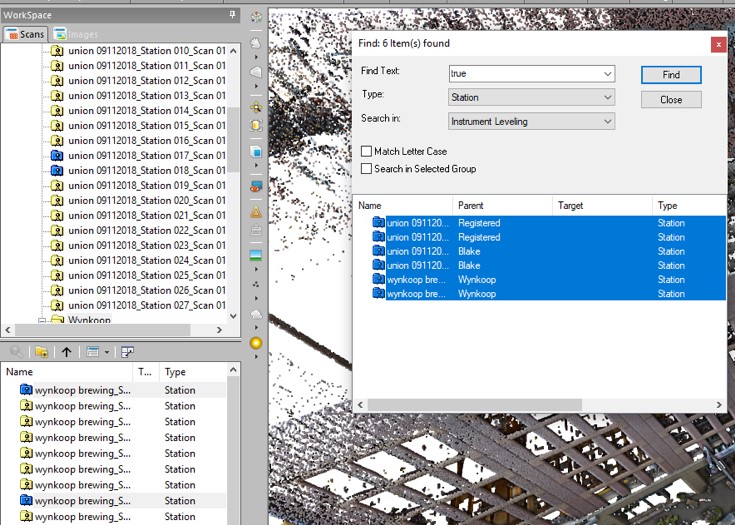Click the three-dots point size icon
Viewport: 735px width, 525px height.
256,284
